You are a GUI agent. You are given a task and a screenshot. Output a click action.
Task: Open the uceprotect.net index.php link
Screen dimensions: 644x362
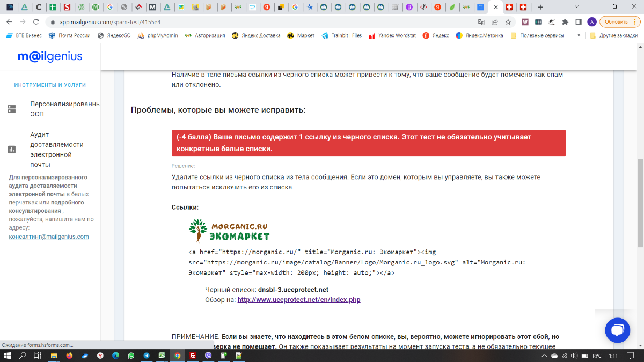(x=299, y=300)
